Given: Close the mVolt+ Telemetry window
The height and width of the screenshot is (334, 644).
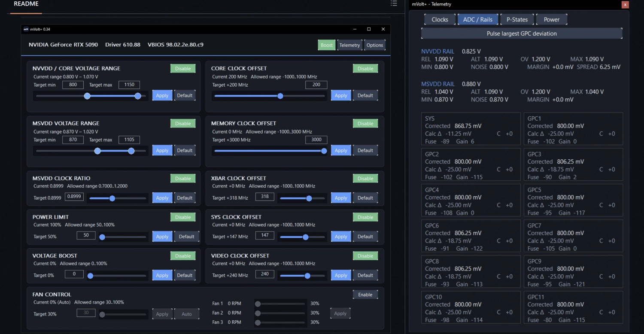Looking at the screenshot, I should click(x=625, y=5).
